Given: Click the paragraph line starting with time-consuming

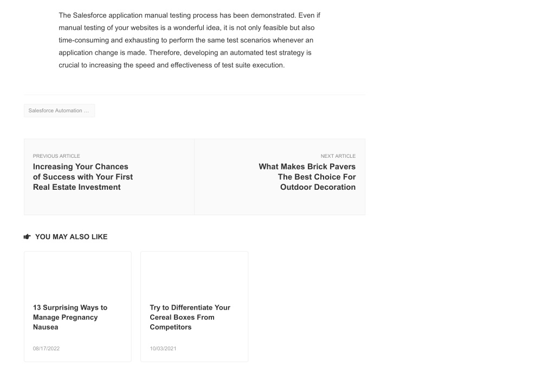Looking at the screenshot, I should (x=186, y=40).
